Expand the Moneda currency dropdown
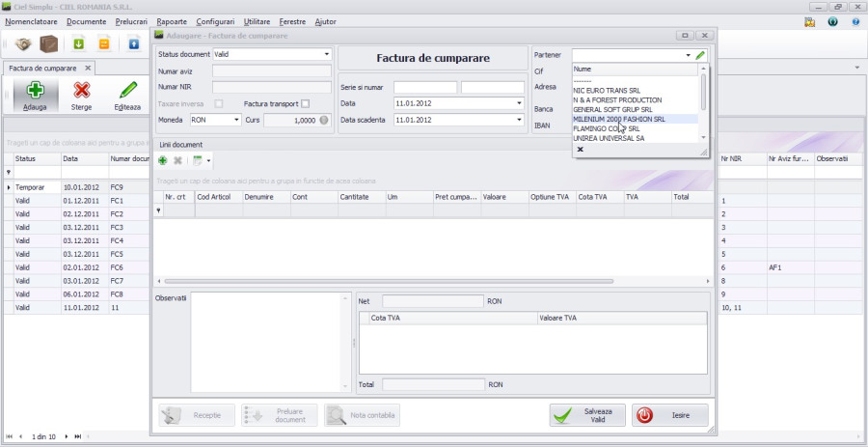The width and height of the screenshot is (868, 447). pos(236,121)
